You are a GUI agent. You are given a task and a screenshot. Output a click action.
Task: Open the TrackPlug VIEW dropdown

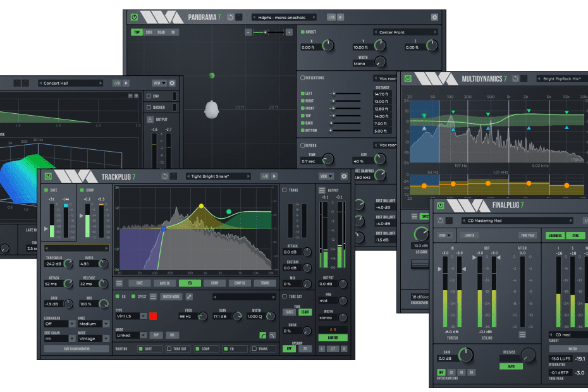(x=326, y=176)
